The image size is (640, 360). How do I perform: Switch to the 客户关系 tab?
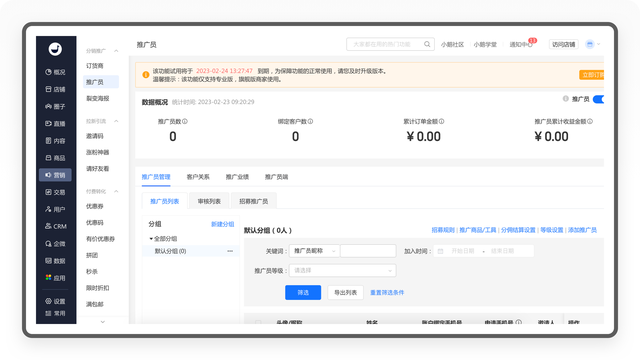(198, 177)
